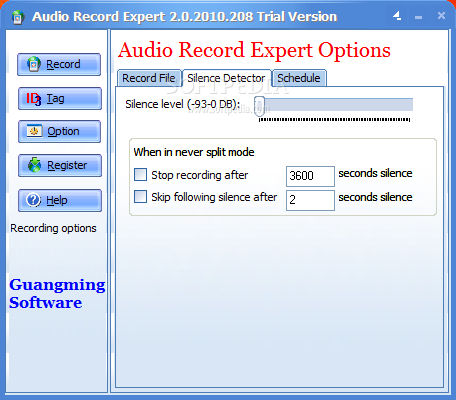Open the Record button label
This screenshot has height=400, width=456.
[63, 64]
